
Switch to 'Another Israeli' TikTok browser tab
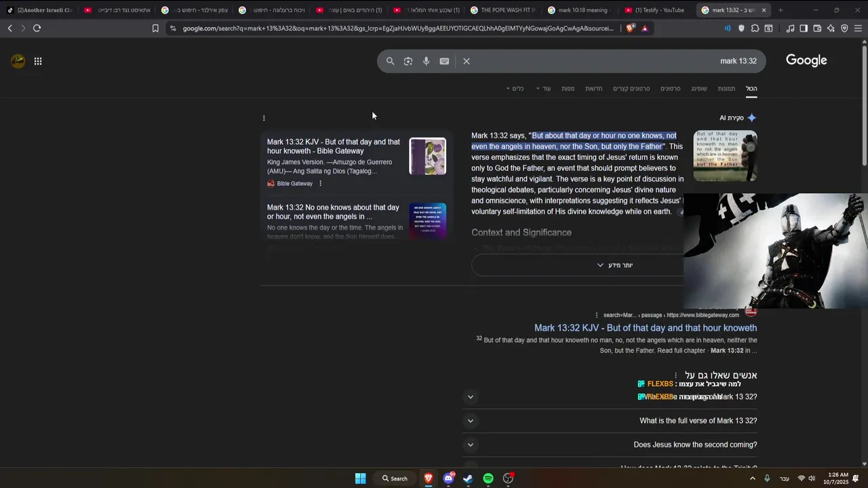point(41,10)
